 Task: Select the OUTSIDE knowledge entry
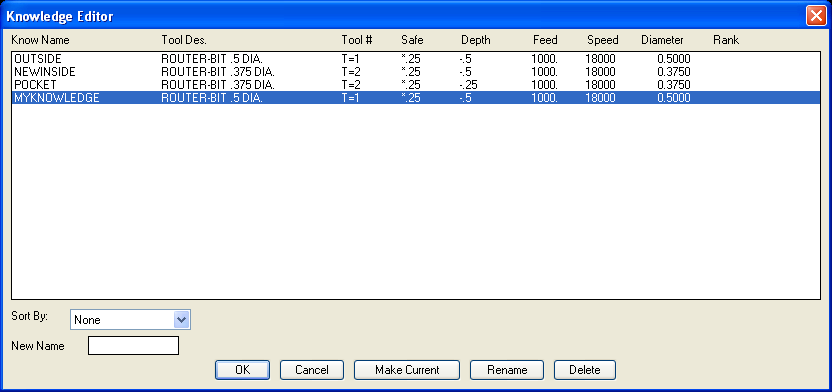[x=416, y=59]
